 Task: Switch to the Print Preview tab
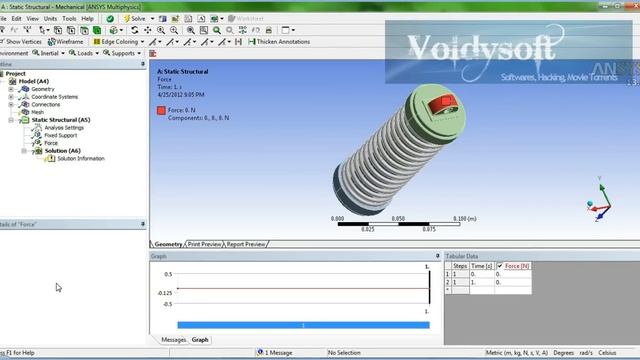[204, 244]
